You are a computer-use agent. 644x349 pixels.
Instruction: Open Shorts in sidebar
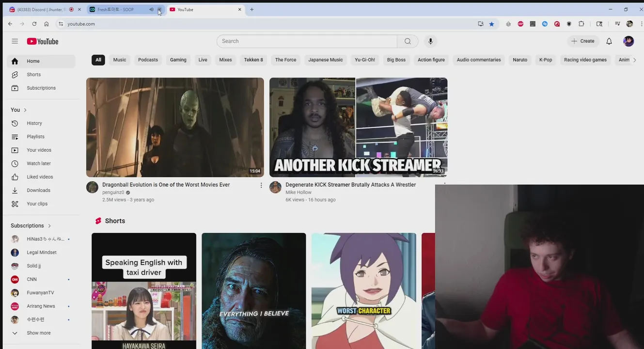tap(41, 75)
